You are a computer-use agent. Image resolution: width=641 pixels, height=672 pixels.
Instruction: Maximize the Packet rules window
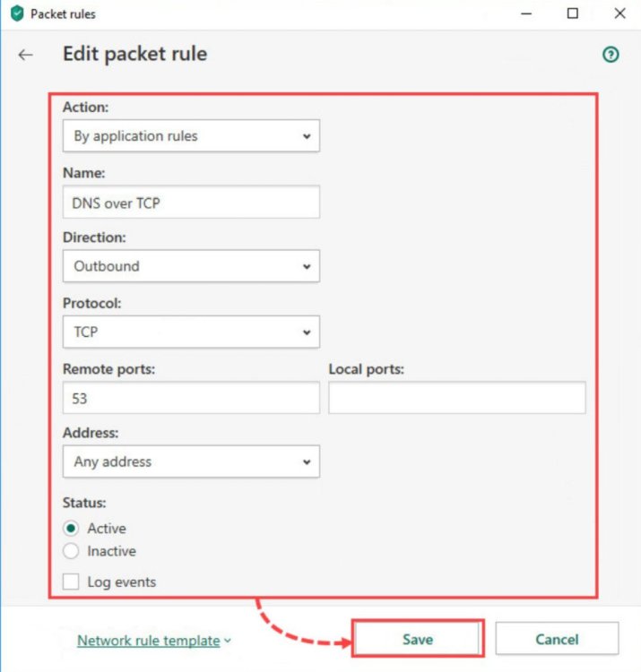tap(572, 13)
